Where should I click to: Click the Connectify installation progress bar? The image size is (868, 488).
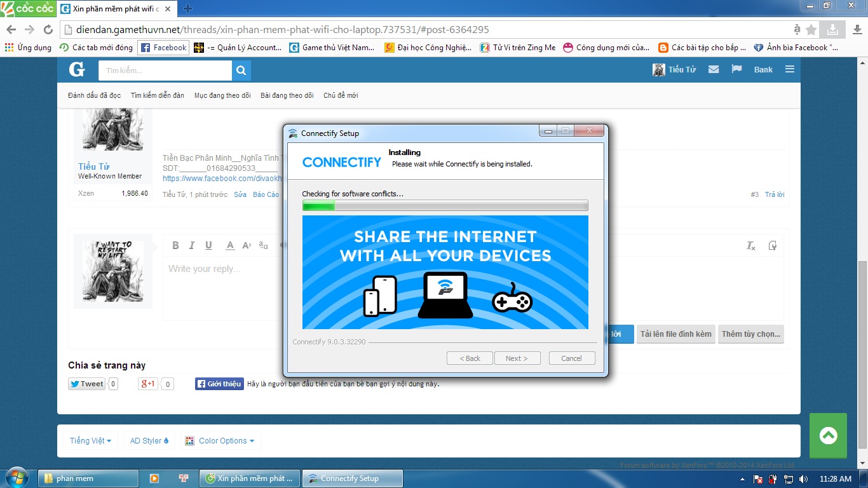pos(445,206)
